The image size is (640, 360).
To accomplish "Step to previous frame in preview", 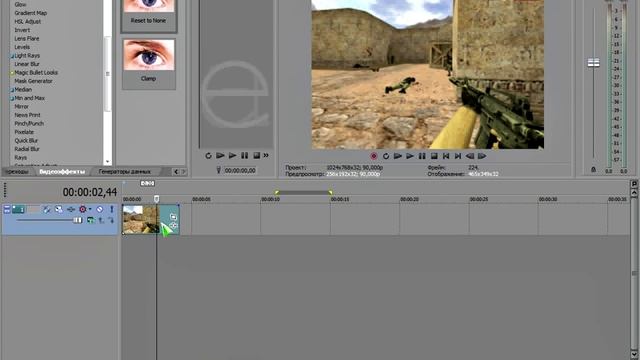I will point(470,156).
